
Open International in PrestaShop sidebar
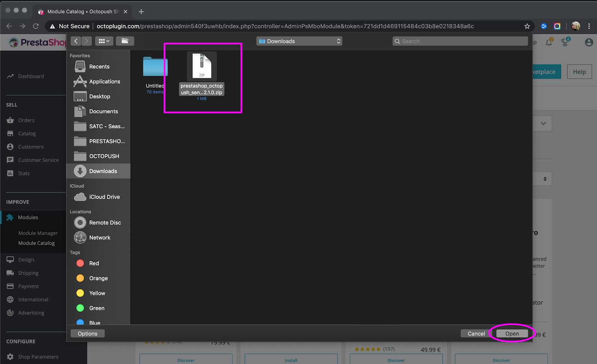click(x=33, y=299)
